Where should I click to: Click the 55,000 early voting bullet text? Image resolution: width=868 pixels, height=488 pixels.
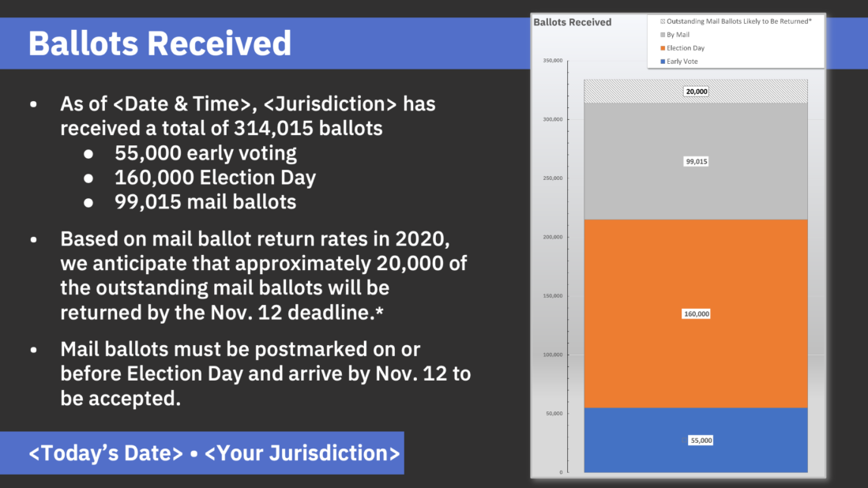(x=205, y=152)
